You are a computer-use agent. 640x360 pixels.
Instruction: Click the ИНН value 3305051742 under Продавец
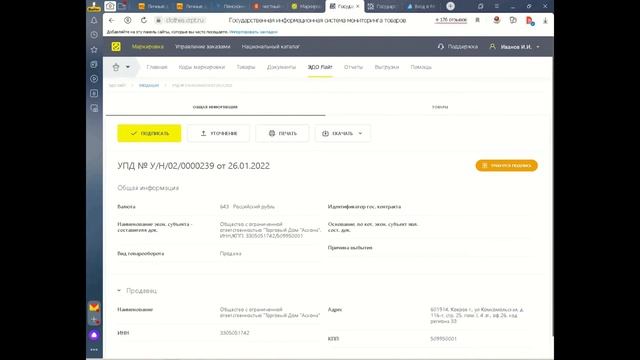click(x=235, y=333)
